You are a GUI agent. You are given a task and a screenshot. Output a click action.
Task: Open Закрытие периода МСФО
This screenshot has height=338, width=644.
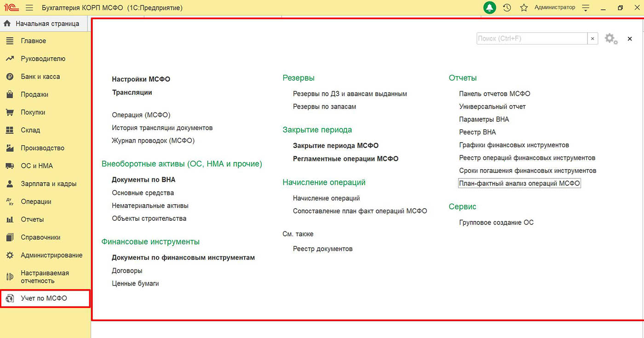pyautogui.click(x=336, y=146)
